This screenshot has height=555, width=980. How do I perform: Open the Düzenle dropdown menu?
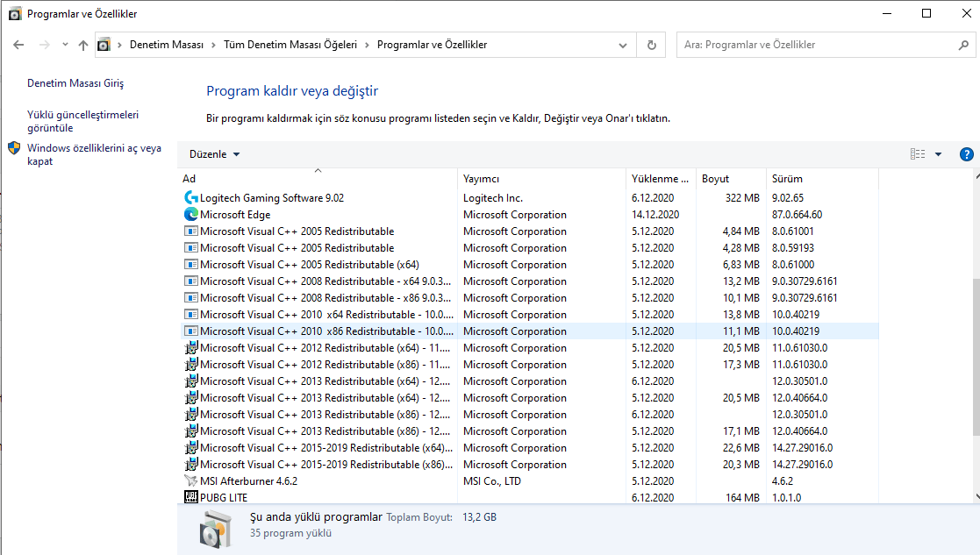tap(214, 154)
